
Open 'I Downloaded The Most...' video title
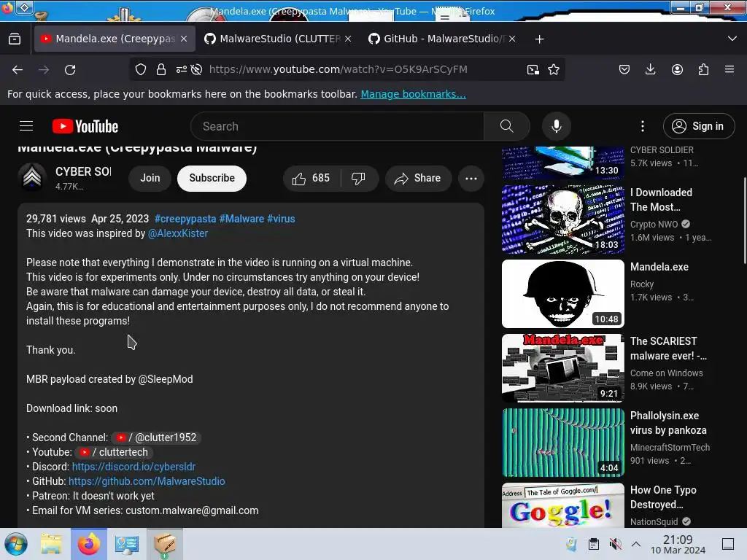661,200
